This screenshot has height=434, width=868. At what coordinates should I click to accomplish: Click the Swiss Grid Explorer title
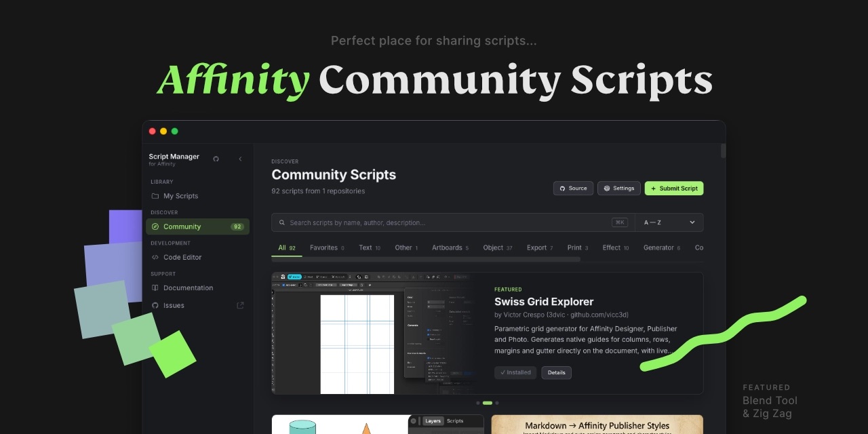[544, 302]
